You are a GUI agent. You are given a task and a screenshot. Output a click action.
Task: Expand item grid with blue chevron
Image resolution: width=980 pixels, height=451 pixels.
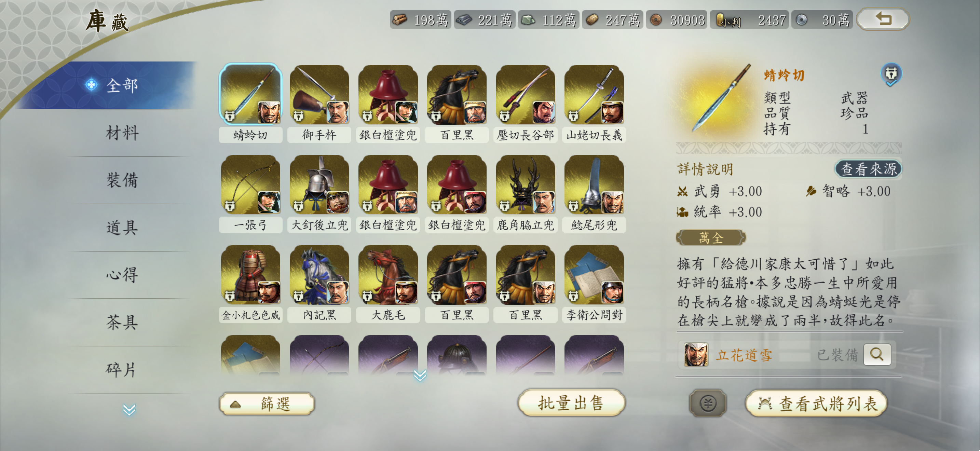(420, 375)
